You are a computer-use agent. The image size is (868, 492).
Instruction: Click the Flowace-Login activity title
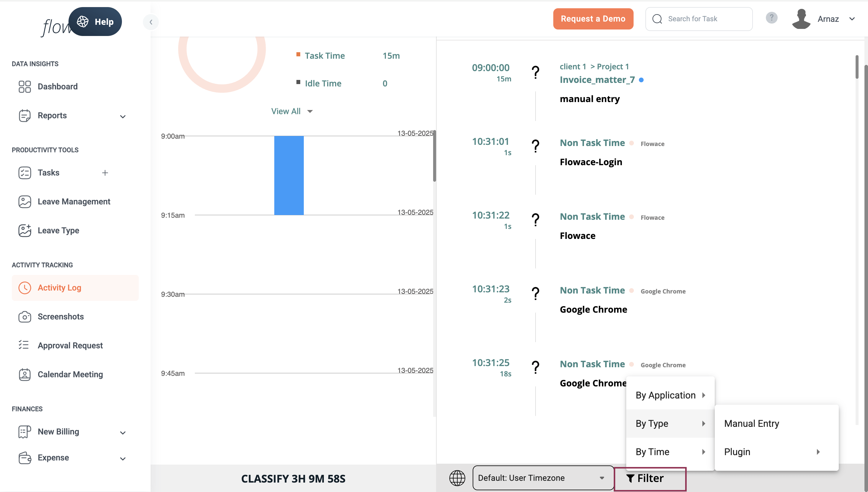[x=591, y=162]
